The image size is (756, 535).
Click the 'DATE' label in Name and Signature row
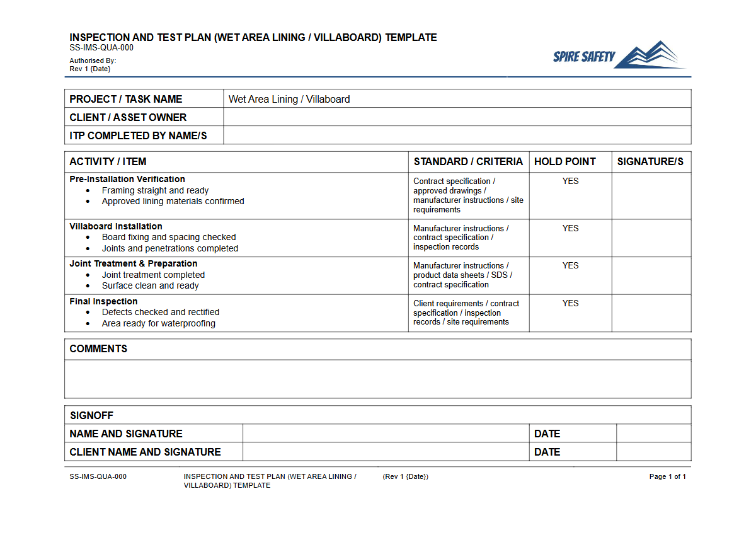click(x=547, y=434)
